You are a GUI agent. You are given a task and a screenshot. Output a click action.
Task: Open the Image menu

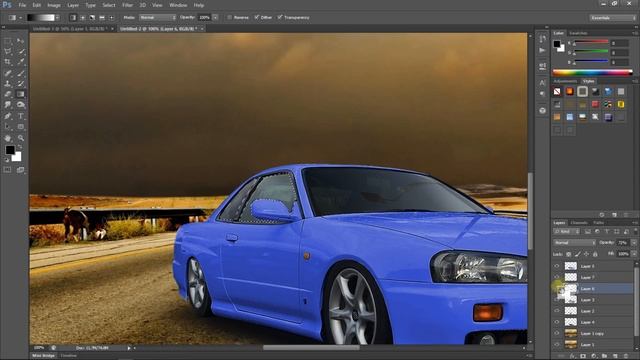click(x=54, y=5)
